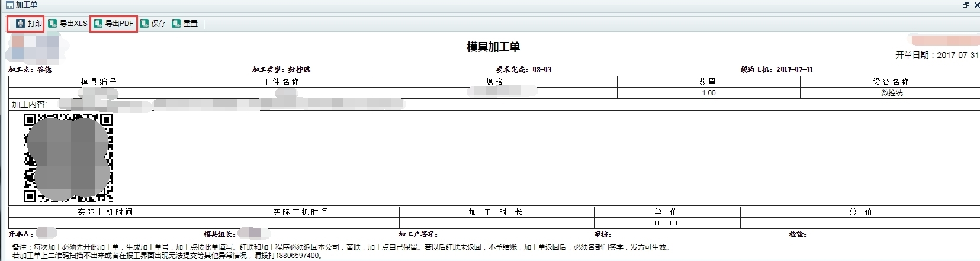Click the icon beside 保存
This screenshot has width=980, height=261.
point(144,24)
